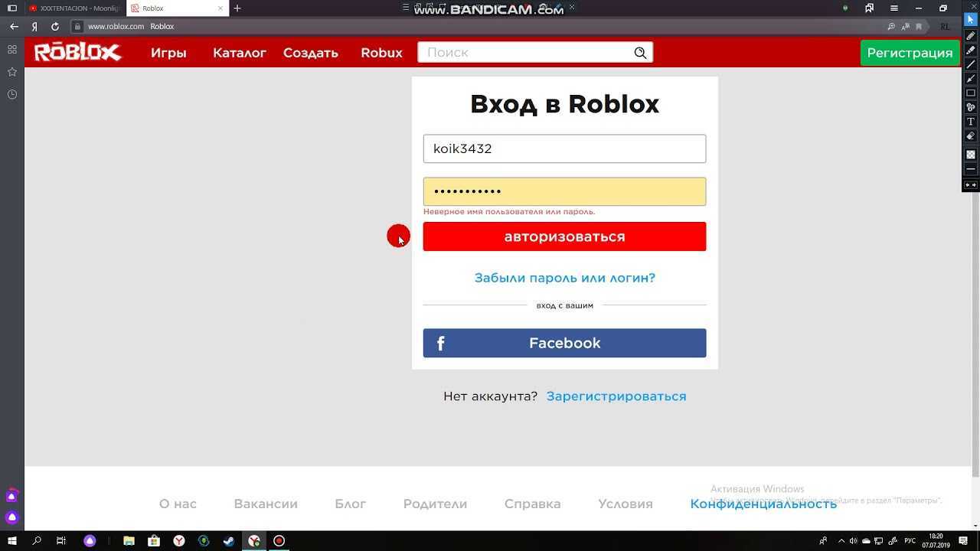Open browser sidebar panel toggle icon

pos(12,8)
